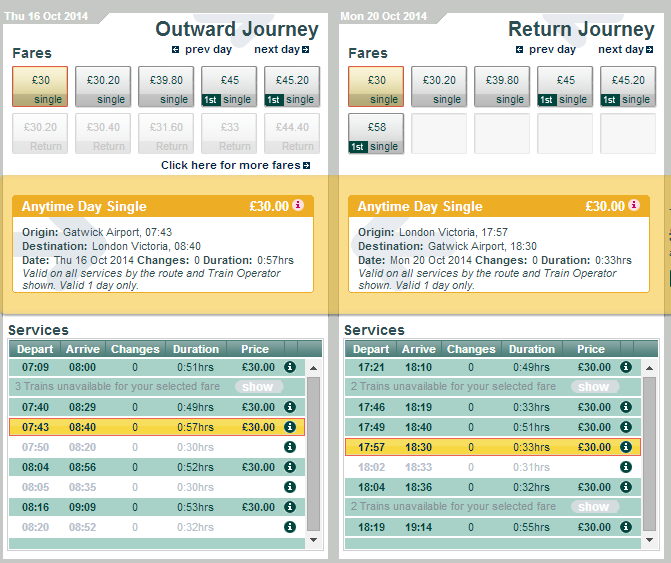The height and width of the screenshot is (563, 671).
Task: Click info icon on outward Anytime Day Single
Action: pyautogui.click(x=298, y=205)
